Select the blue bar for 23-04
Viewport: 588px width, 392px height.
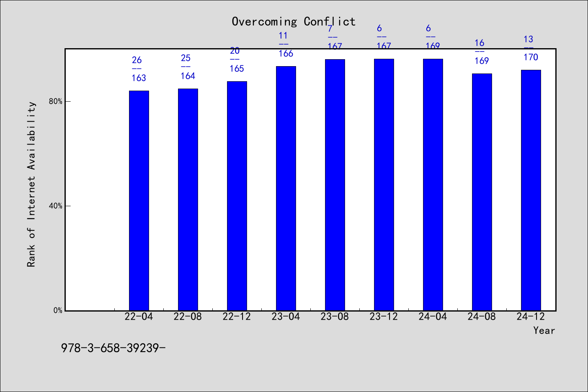click(286, 188)
